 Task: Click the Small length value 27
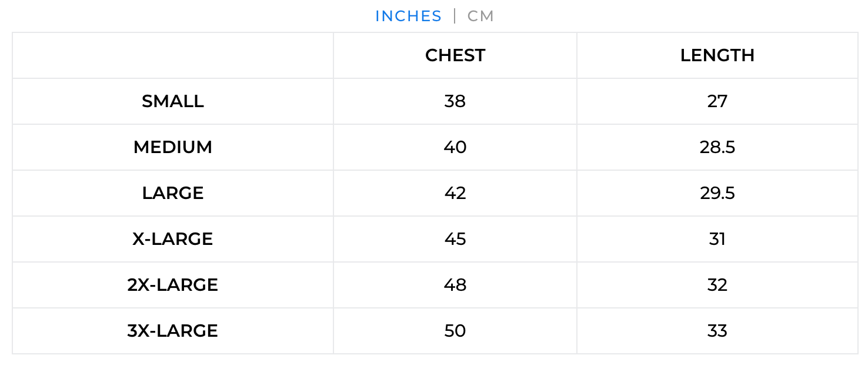pyautogui.click(x=717, y=101)
